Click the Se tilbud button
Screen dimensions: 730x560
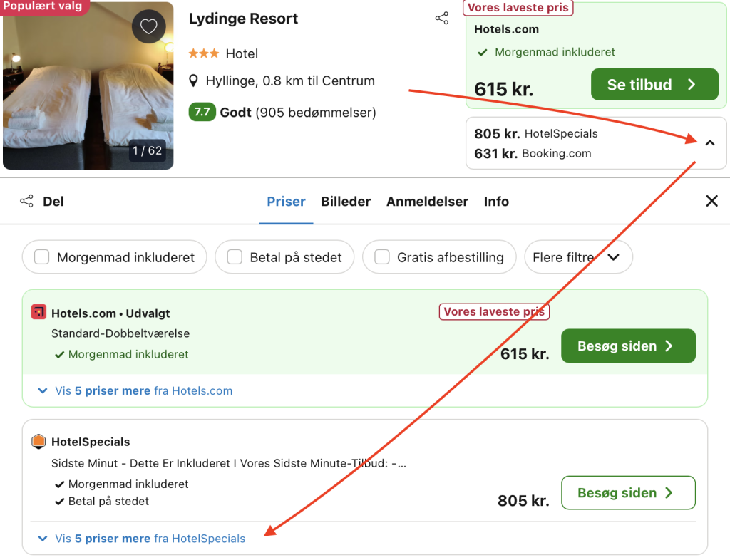(x=654, y=85)
